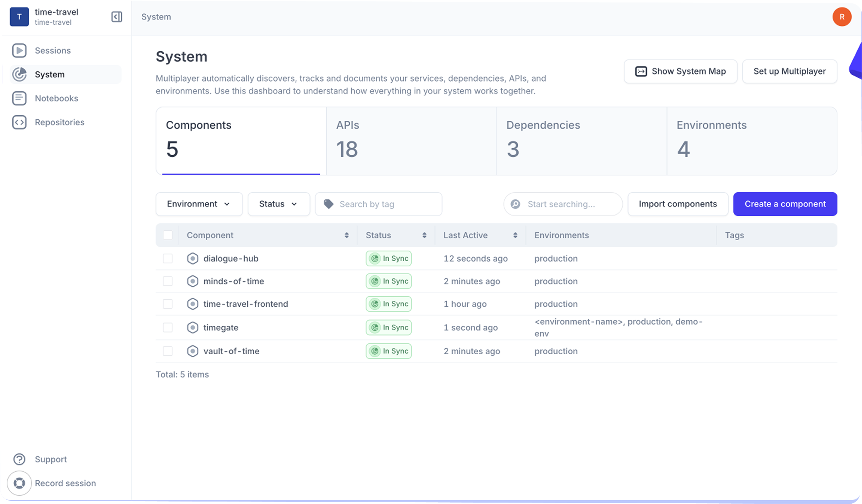
Task: Sort by Component column arrows
Action: 346,235
